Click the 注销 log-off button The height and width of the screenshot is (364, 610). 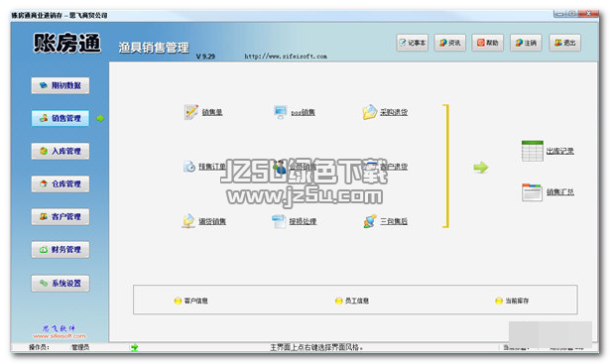[x=526, y=43]
